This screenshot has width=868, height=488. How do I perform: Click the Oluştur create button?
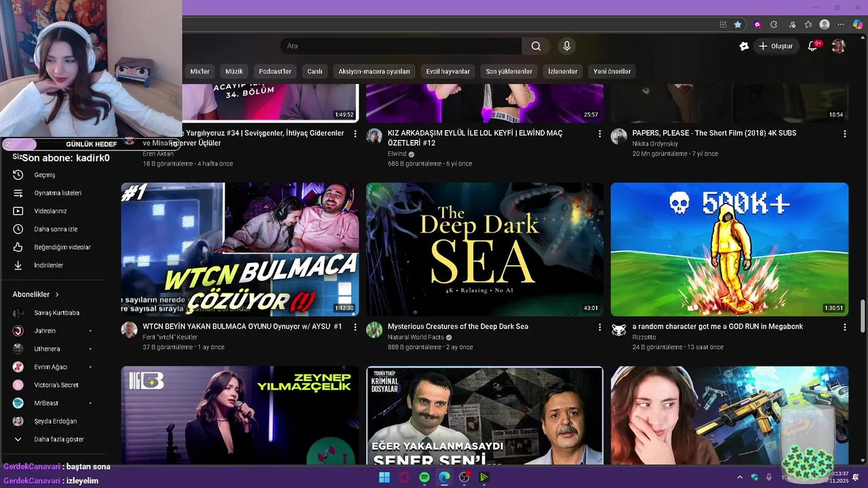[x=776, y=46]
